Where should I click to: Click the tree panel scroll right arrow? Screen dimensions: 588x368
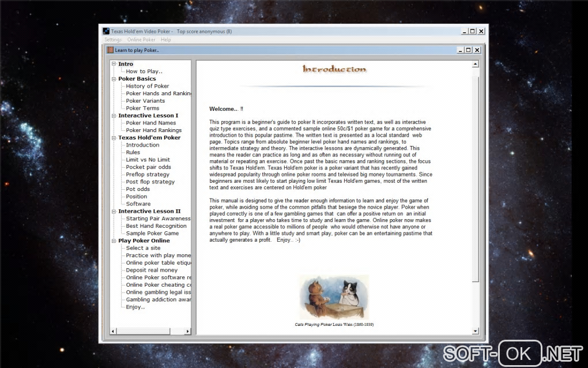tap(187, 331)
